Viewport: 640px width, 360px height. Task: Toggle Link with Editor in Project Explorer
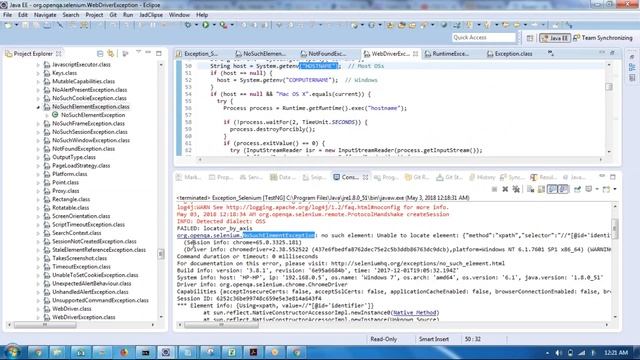(111, 53)
